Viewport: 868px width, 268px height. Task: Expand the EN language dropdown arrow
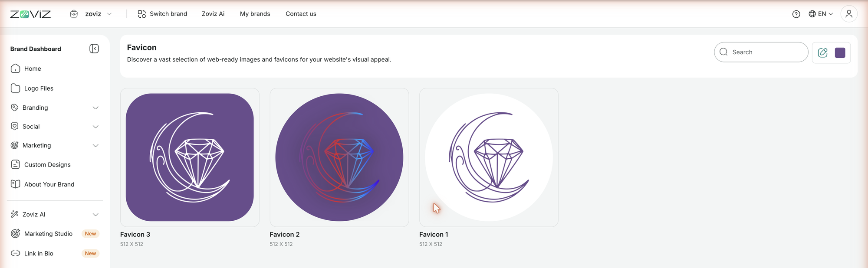tap(831, 14)
